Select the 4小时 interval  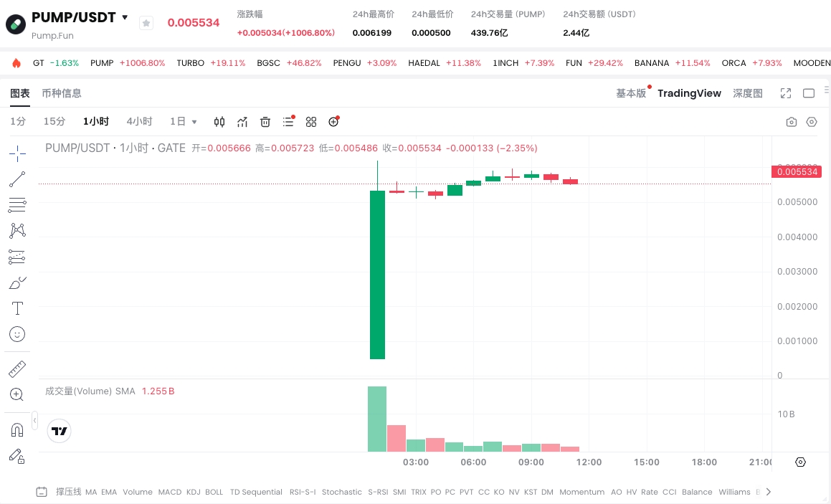(139, 122)
